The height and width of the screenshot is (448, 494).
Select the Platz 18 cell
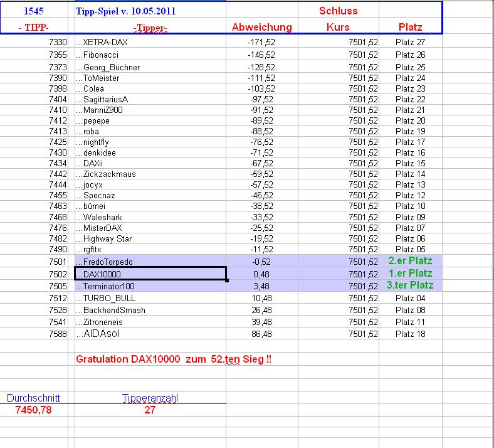(411, 334)
